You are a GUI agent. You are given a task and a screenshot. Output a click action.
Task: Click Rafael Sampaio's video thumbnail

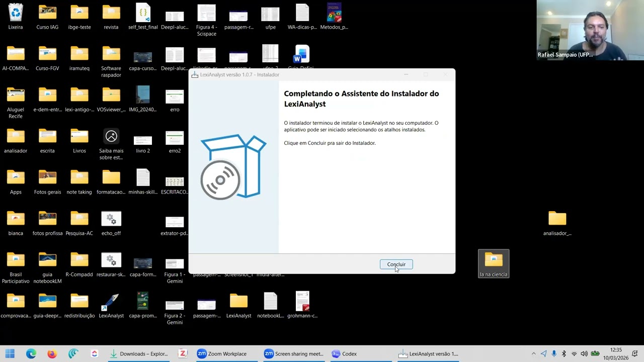point(590,30)
